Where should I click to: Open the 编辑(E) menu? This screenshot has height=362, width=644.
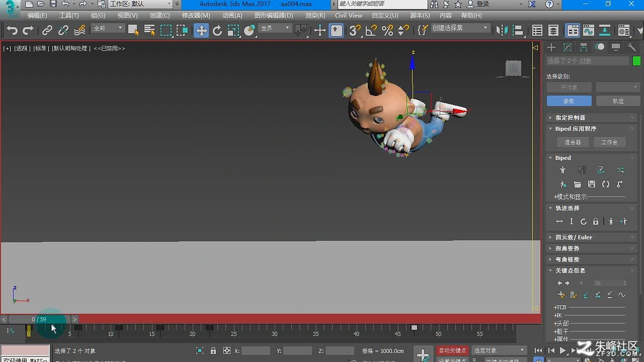(x=37, y=16)
